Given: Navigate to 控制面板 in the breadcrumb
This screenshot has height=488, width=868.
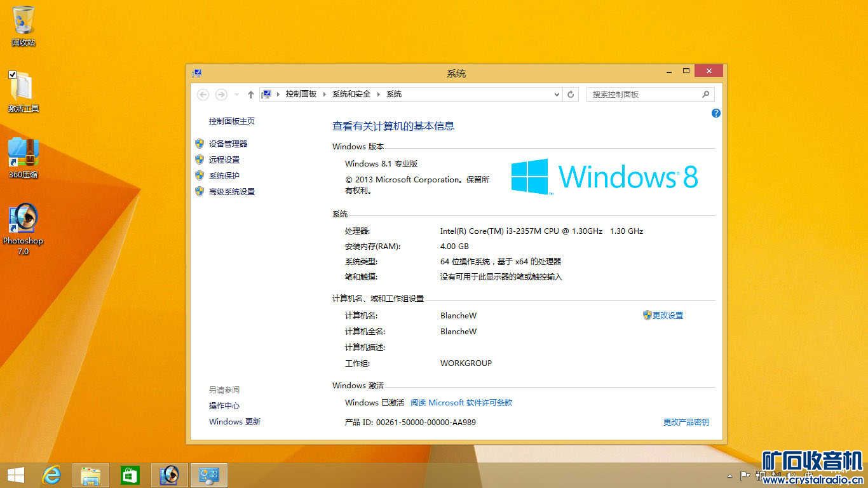Looking at the screenshot, I should pos(301,94).
